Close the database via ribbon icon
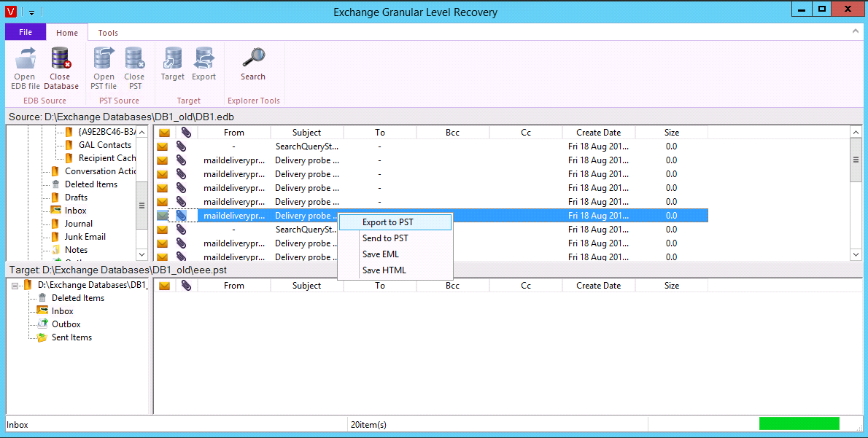The image size is (868, 438). (x=61, y=69)
